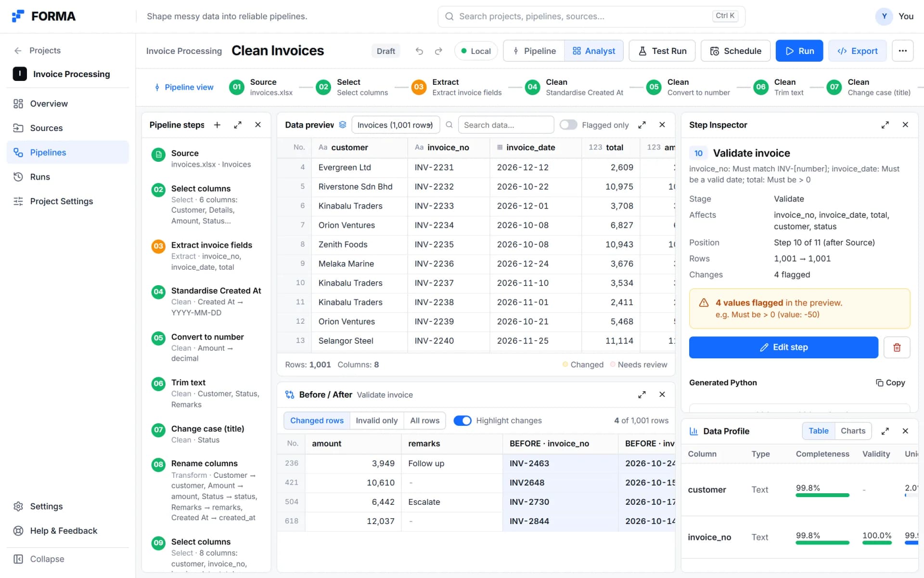Viewport: 924px width, 578px height.
Task: Go back to Projects with arrow
Action: point(18,51)
